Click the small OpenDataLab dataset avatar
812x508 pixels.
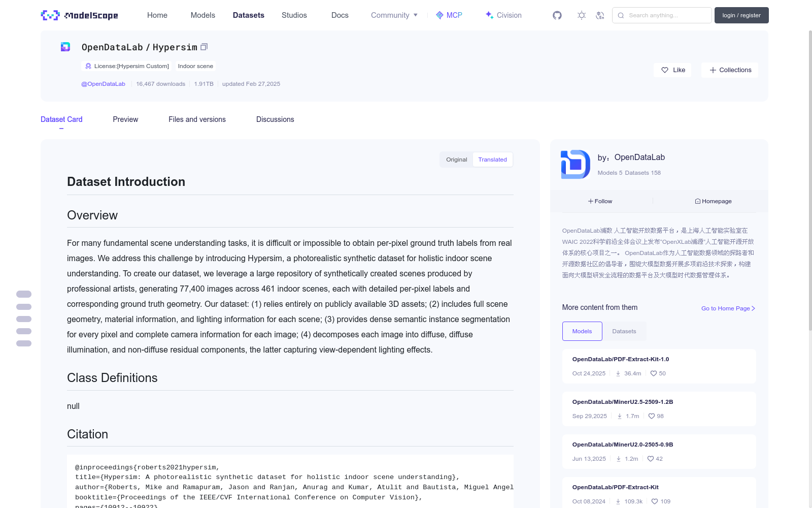65,47
